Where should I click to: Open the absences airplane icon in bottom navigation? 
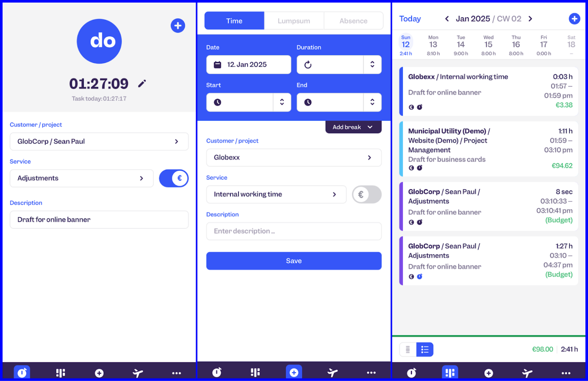[x=138, y=373]
